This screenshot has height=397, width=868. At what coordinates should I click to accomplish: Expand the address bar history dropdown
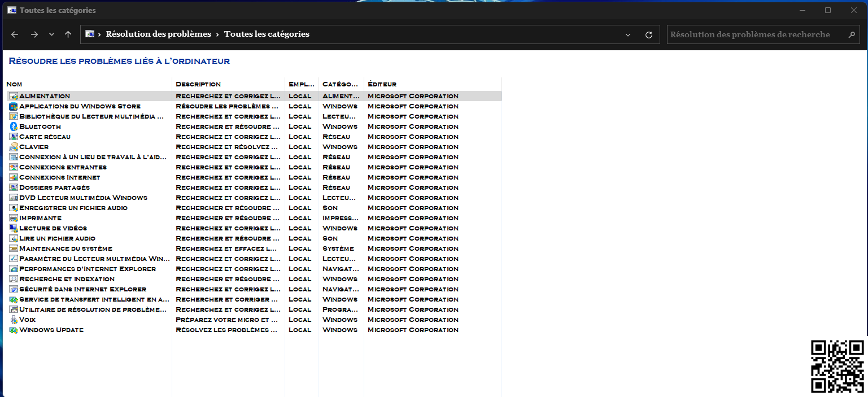628,34
